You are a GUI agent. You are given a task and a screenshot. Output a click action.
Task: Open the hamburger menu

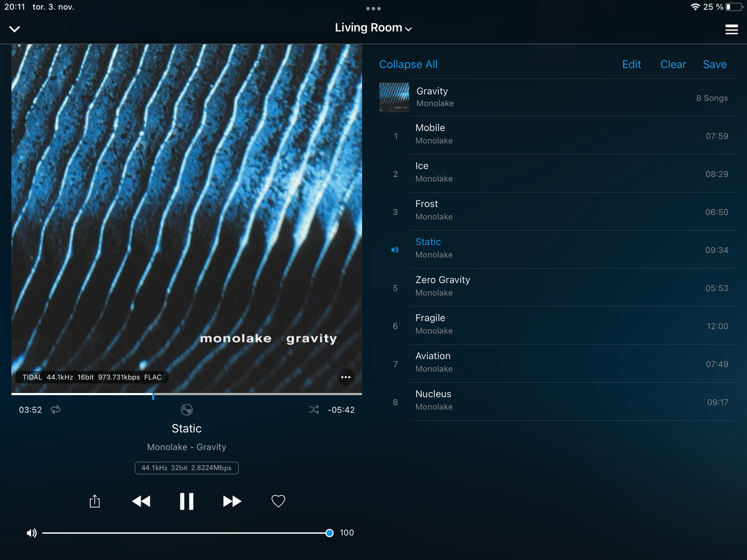(731, 30)
